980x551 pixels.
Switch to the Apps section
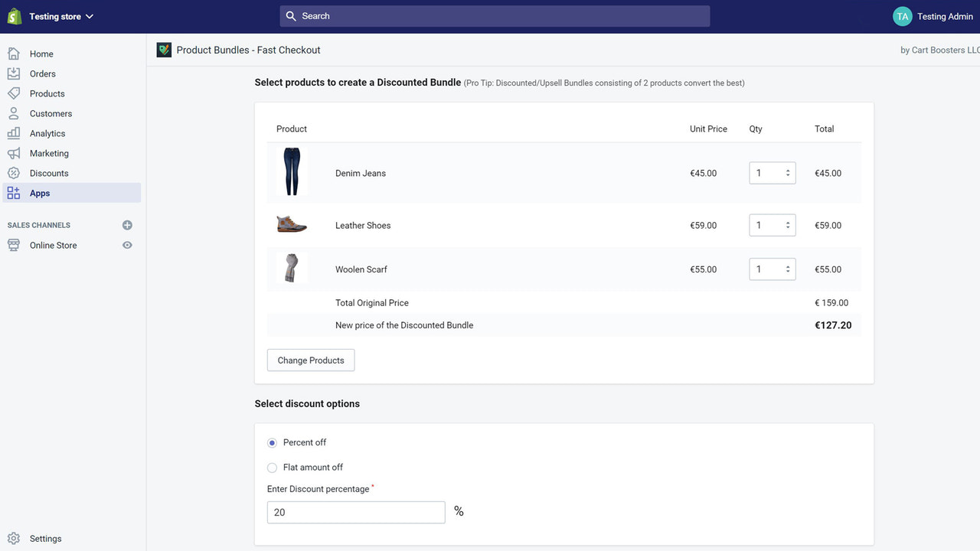[40, 193]
